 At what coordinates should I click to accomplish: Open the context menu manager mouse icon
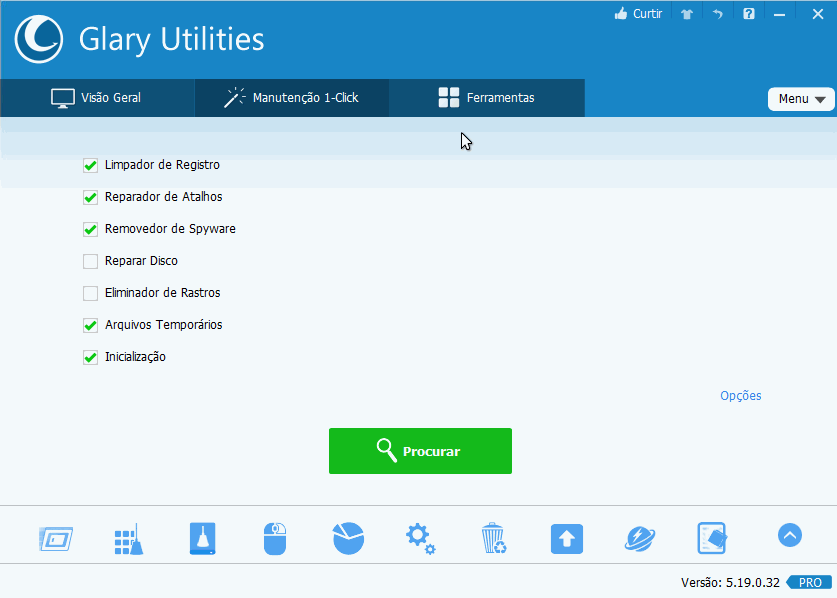pyautogui.click(x=275, y=539)
